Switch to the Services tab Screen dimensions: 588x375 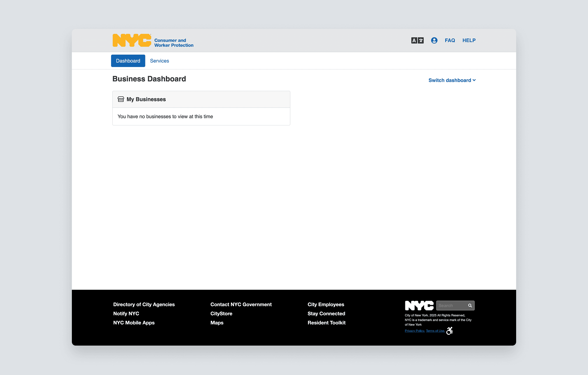[x=159, y=61]
